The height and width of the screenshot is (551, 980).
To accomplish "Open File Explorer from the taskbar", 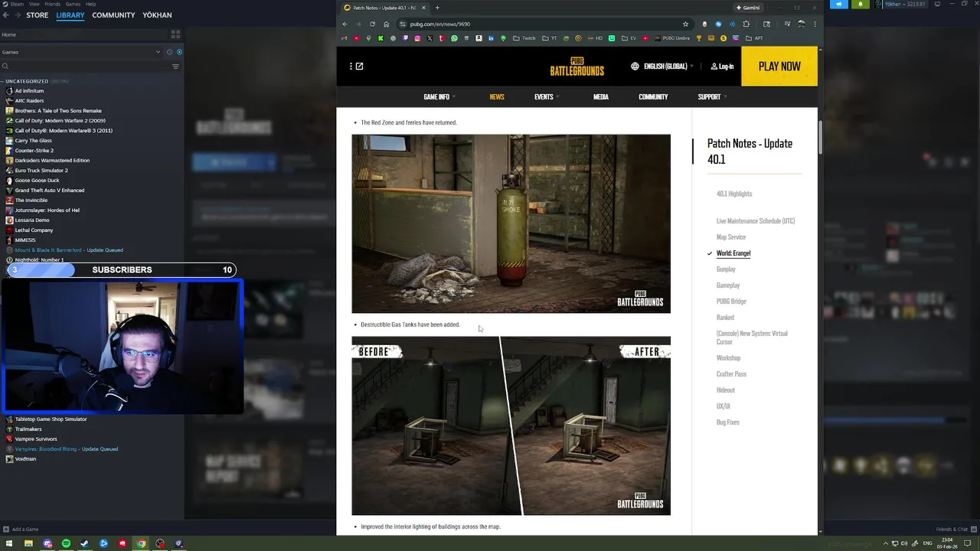I will tap(28, 543).
